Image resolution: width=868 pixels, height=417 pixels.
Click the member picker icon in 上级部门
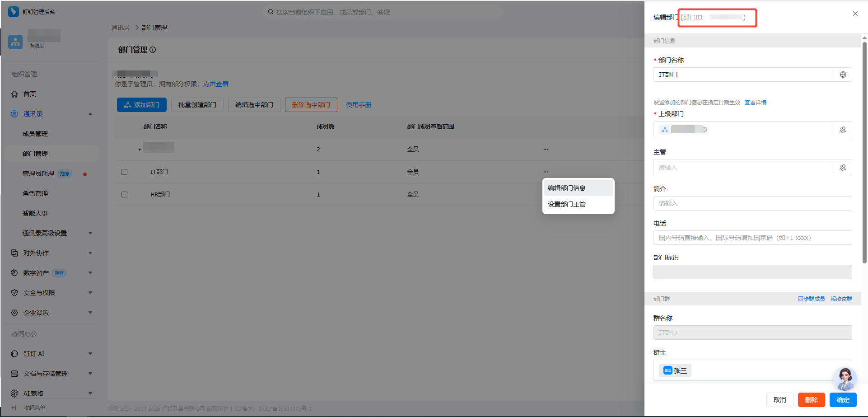click(x=843, y=130)
